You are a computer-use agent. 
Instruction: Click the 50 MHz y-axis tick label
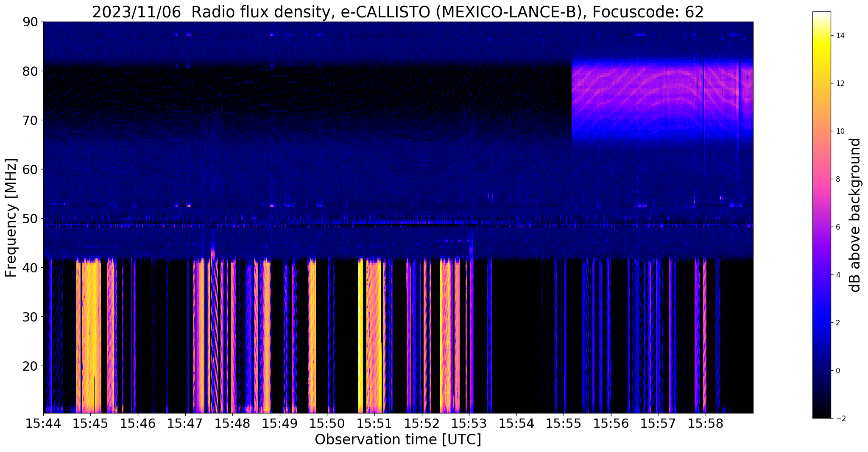pos(31,219)
